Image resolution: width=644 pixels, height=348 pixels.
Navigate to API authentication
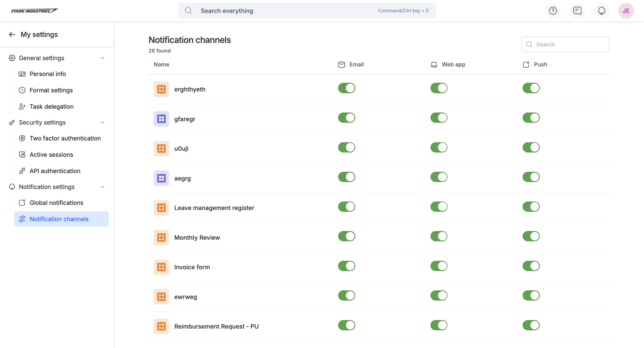61,171
